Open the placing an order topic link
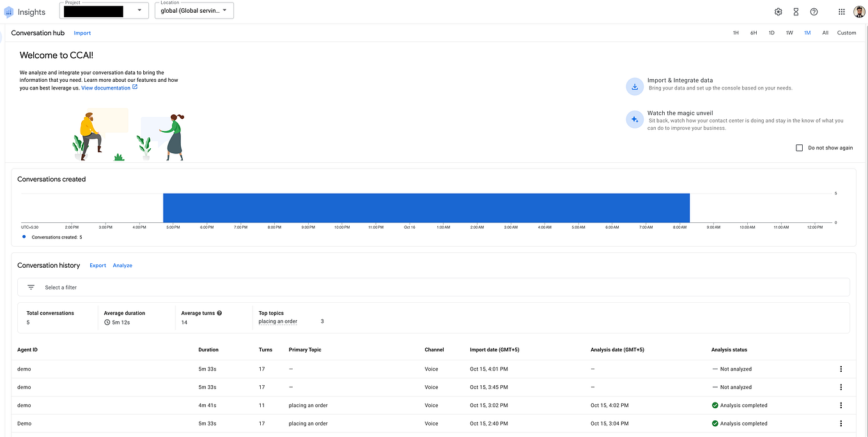 coord(277,321)
